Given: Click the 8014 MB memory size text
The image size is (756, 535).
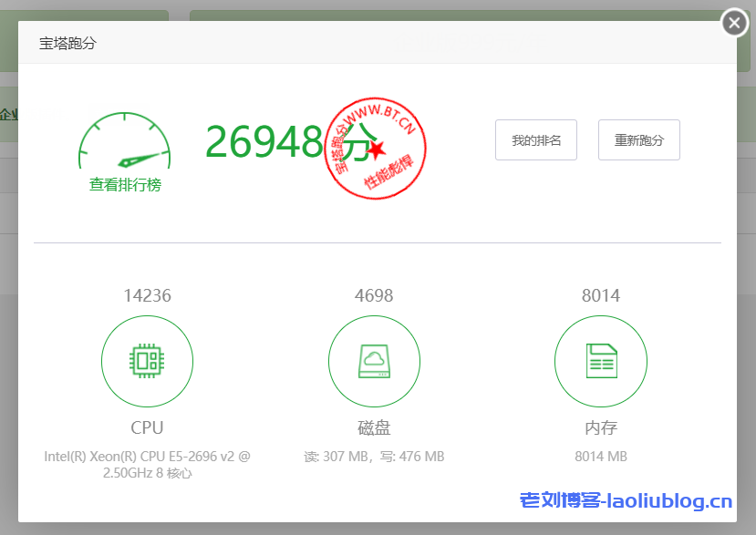Looking at the screenshot, I should coord(601,457).
